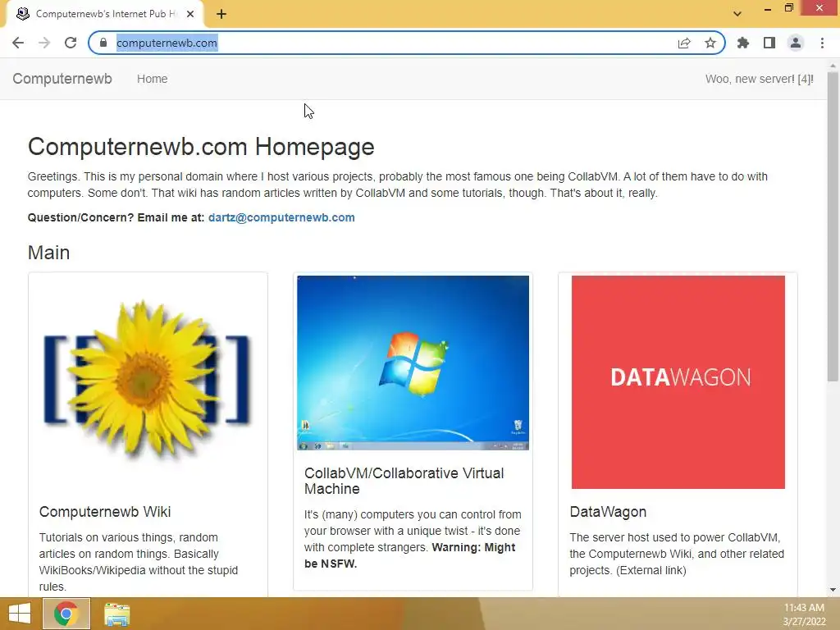
Task: Restore down the Chrome window
Action: [x=789, y=8]
